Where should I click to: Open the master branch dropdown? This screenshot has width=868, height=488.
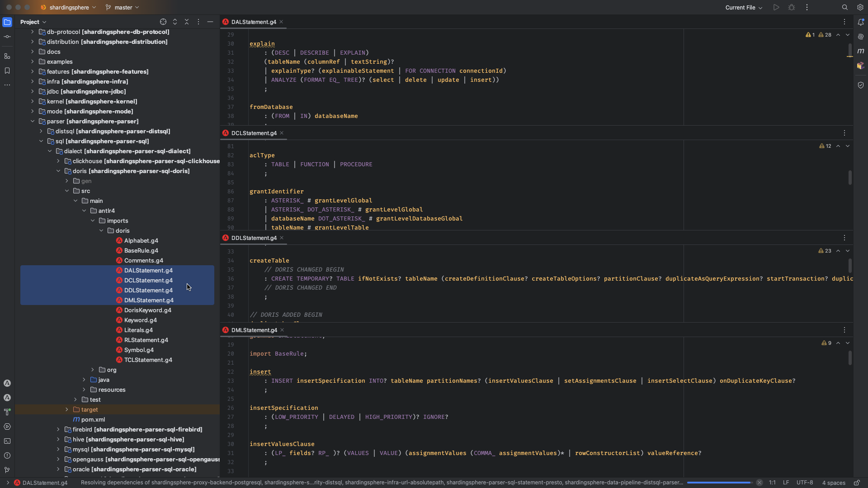point(123,7)
